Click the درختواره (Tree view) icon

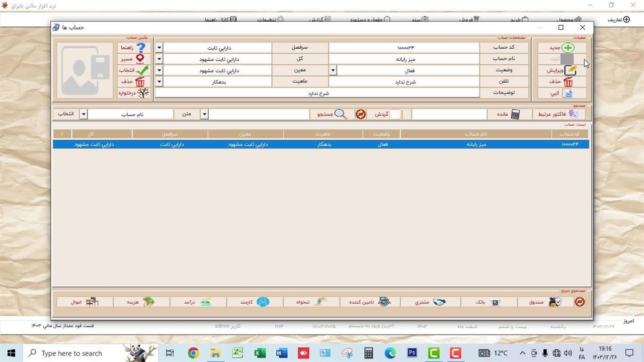point(143,93)
